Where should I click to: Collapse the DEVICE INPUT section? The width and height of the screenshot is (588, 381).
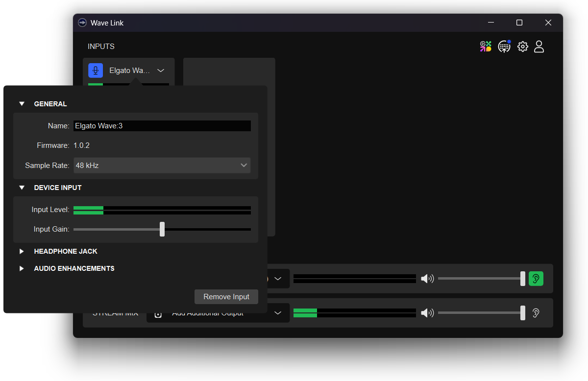[x=22, y=188]
